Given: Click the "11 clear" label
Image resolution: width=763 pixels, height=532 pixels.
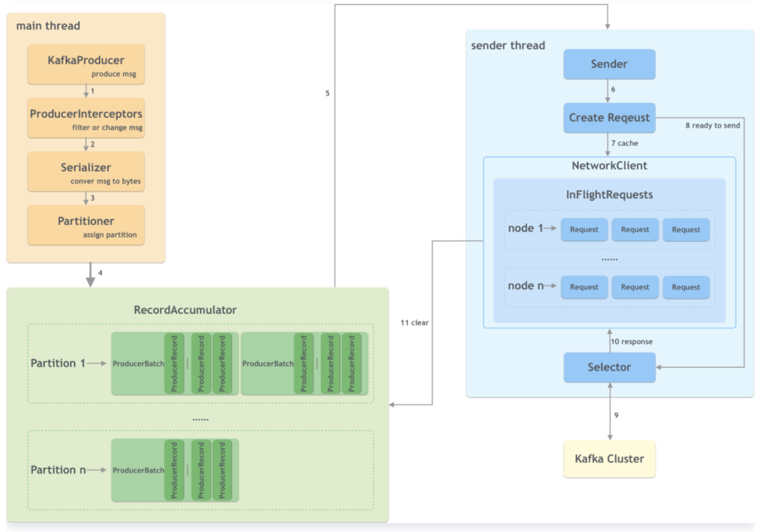Looking at the screenshot, I should point(415,323).
